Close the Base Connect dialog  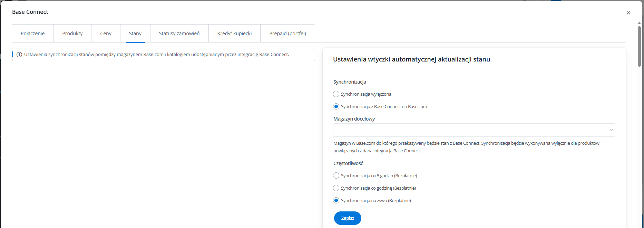tap(628, 13)
